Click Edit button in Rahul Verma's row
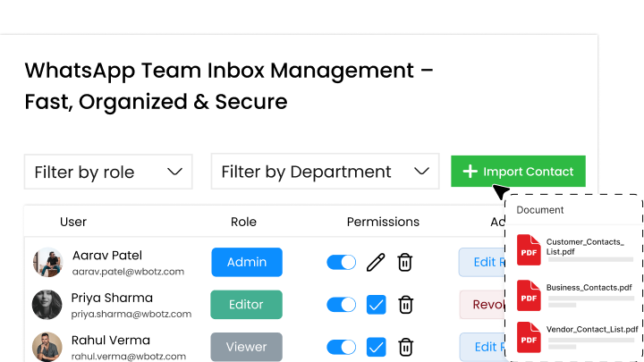The width and height of the screenshot is (644, 362). click(x=483, y=347)
